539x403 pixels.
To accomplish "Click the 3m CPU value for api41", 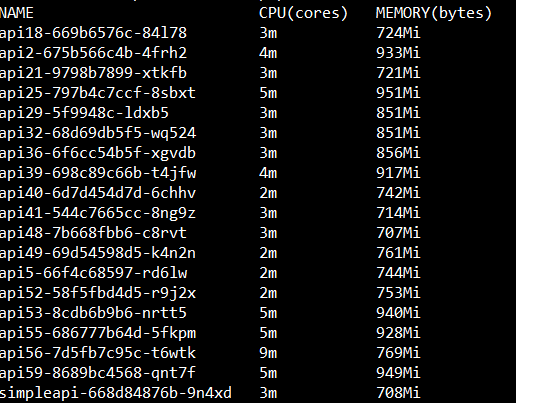I will pos(268,213).
